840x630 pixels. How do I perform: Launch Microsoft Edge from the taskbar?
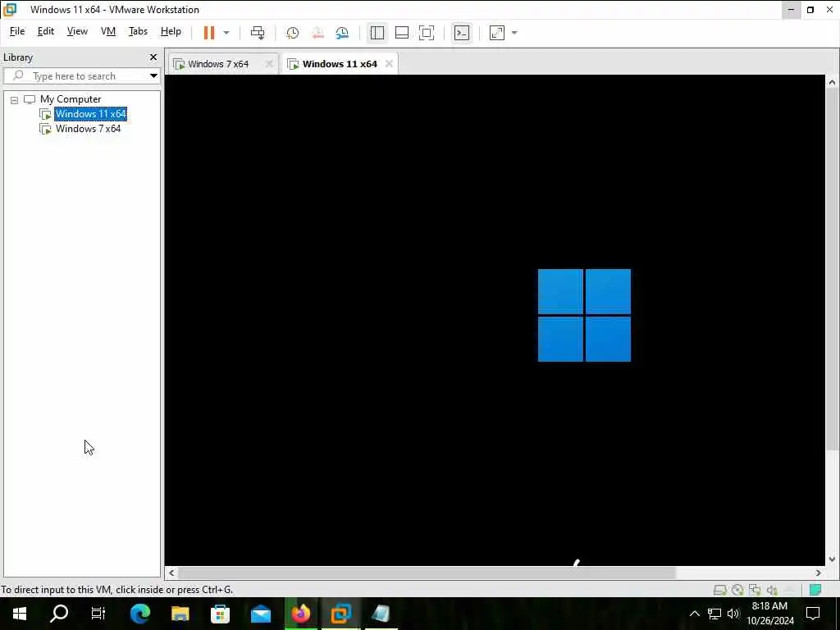[x=140, y=614]
